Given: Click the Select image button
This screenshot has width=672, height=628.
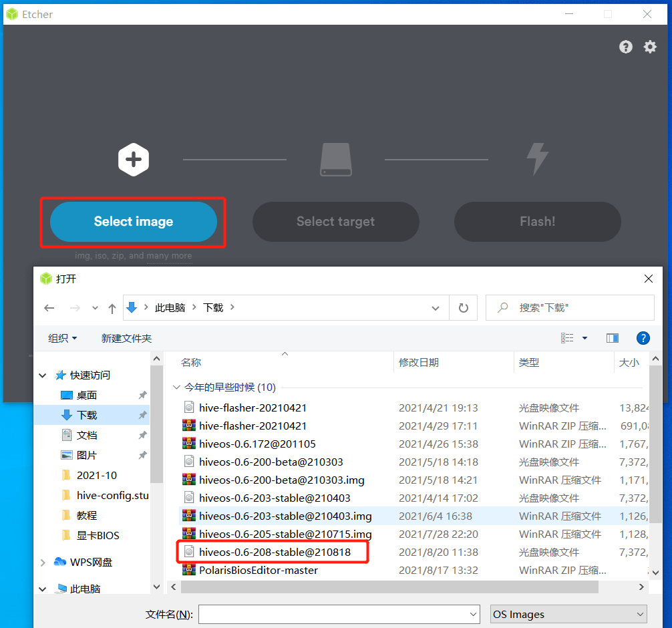Looking at the screenshot, I should pos(133,221).
